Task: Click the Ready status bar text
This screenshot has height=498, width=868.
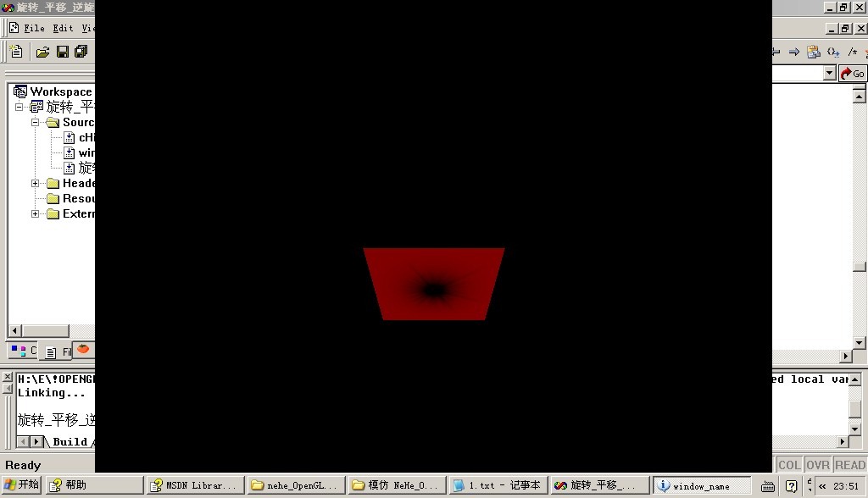Action: point(23,465)
